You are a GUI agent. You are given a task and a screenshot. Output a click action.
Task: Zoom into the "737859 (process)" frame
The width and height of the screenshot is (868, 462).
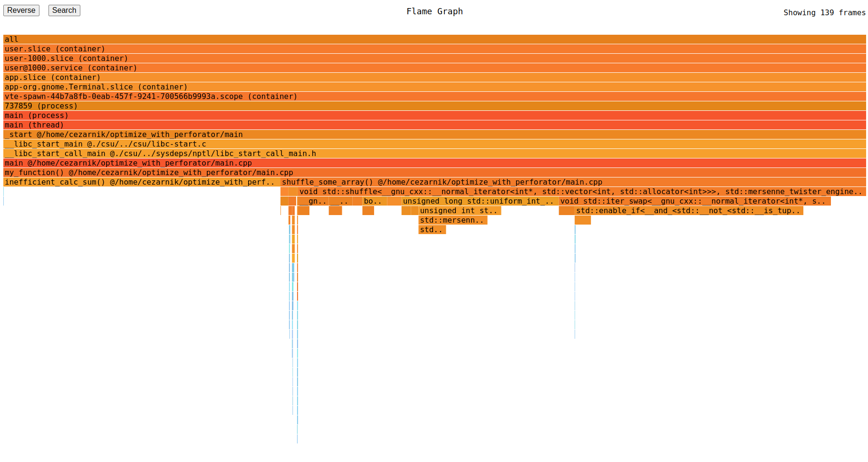point(428,106)
